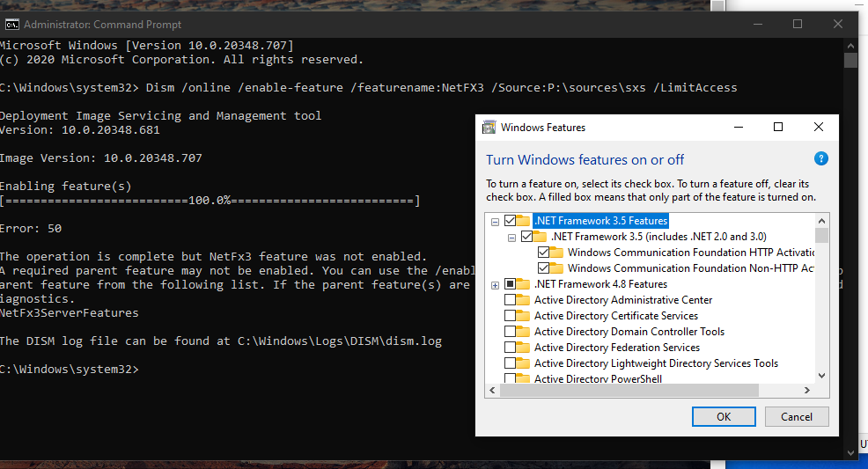Click the folder icon of Active Directory Certificate Services
Viewport: 868px width, 469px height.
pos(523,316)
